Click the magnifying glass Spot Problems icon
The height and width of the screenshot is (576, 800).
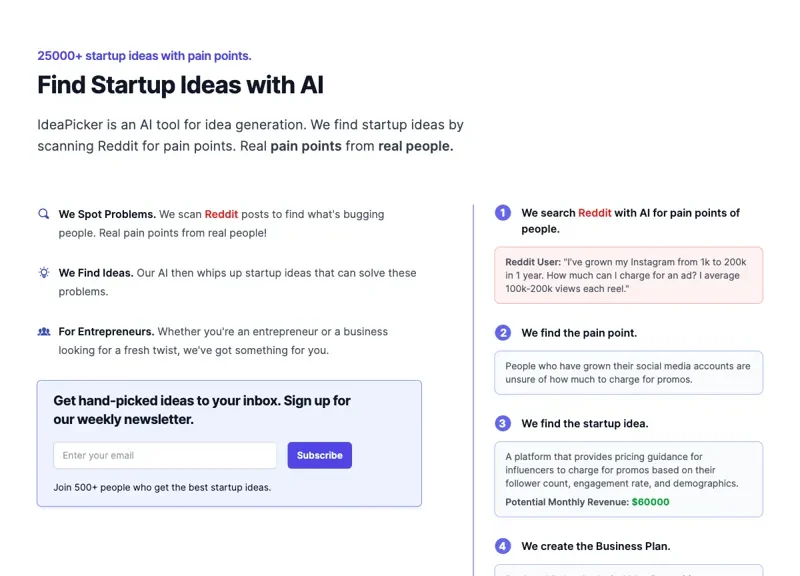point(44,214)
